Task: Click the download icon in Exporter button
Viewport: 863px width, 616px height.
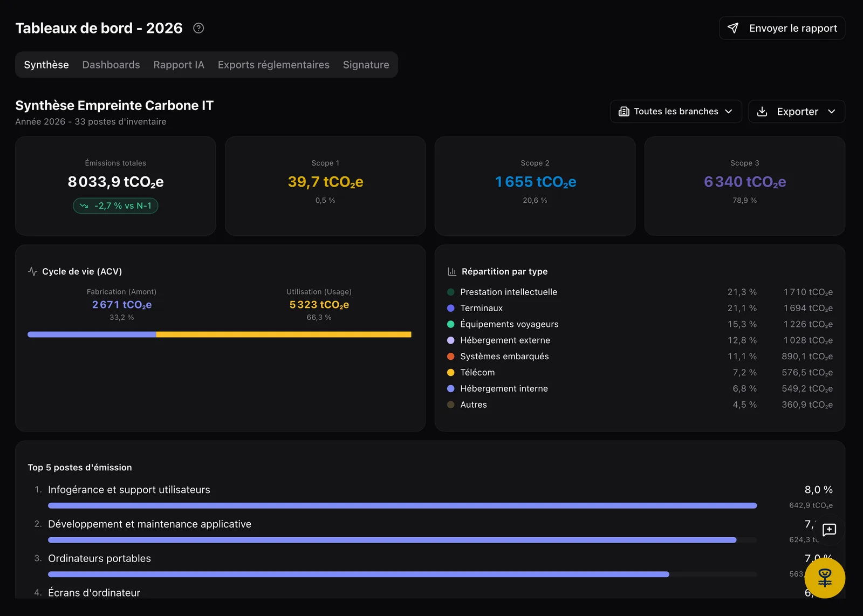Action: point(762,112)
